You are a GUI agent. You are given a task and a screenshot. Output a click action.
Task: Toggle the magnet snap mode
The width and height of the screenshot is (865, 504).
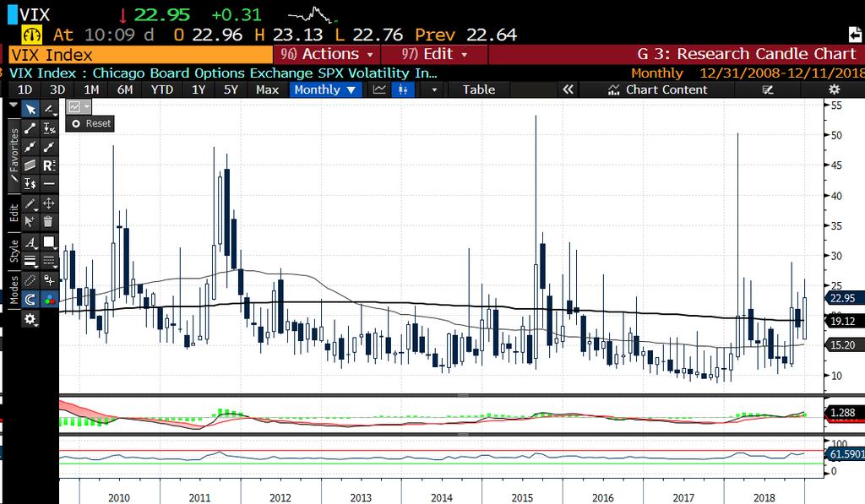point(30,299)
